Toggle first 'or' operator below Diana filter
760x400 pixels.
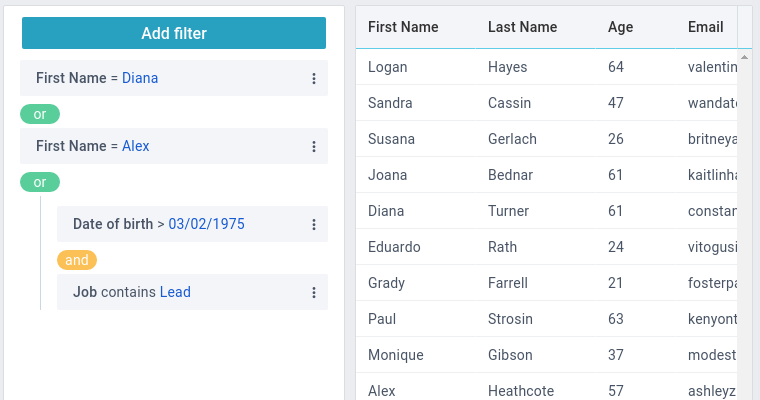pos(40,114)
